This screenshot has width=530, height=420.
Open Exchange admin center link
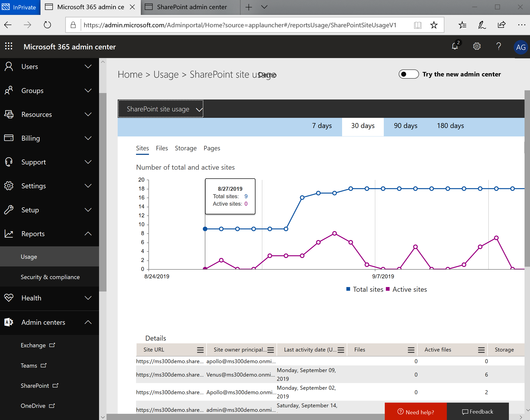38,345
